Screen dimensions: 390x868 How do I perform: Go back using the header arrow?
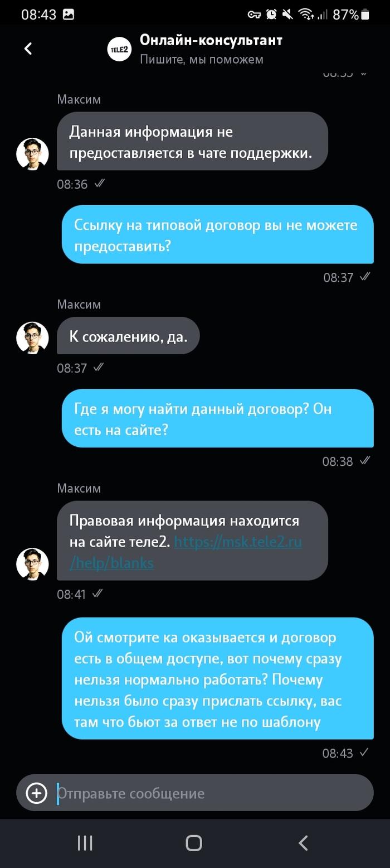[28, 49]
